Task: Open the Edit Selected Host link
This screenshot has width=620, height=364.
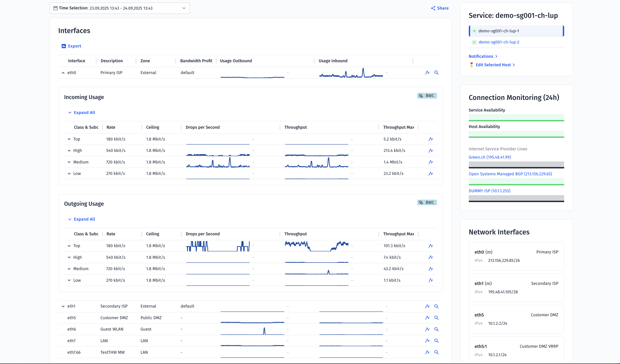Action: [x=493, y=65]
